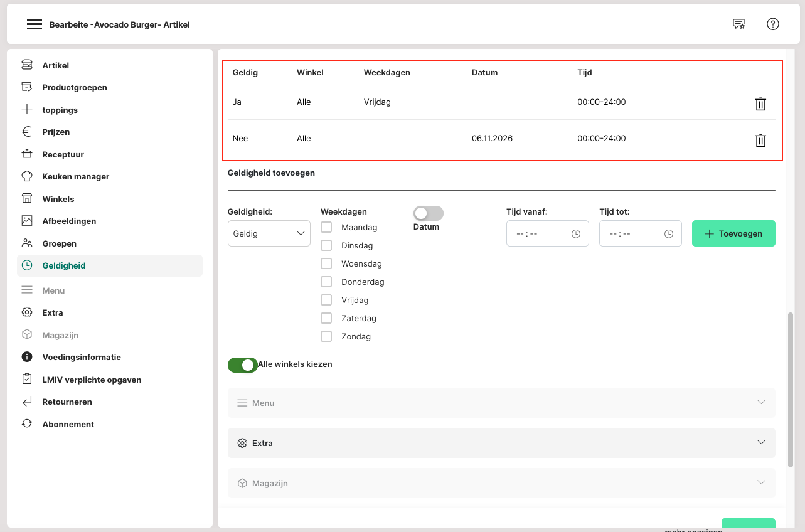Tick the Zaterdag checkbox
Viewport: 805px width, 532px height.
pos(326,318)
